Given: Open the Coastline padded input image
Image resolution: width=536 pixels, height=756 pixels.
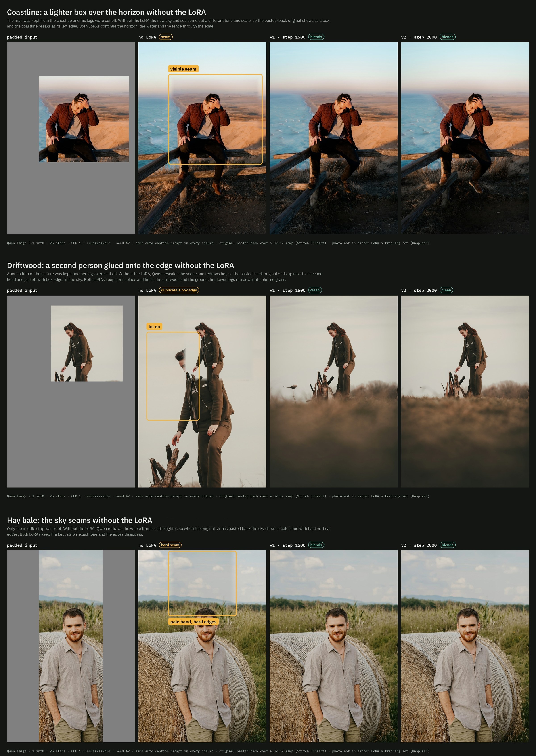Looking at the screenshot, I should [71, 138].
